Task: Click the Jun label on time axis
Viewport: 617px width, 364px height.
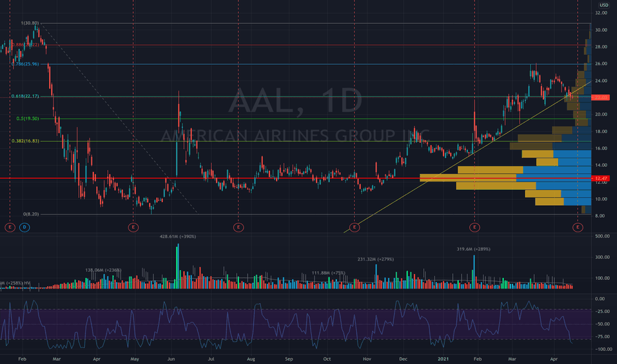Action: point(171,359)
